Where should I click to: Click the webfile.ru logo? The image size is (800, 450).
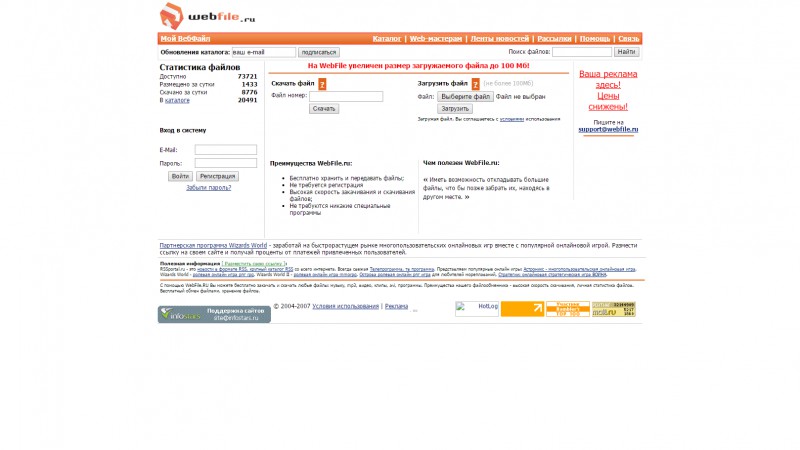[207, 16]
